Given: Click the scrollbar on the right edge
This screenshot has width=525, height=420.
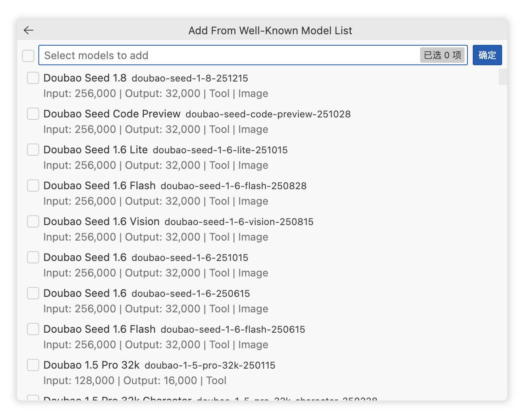Looking at the screenshot, I should tap(503, 77).
